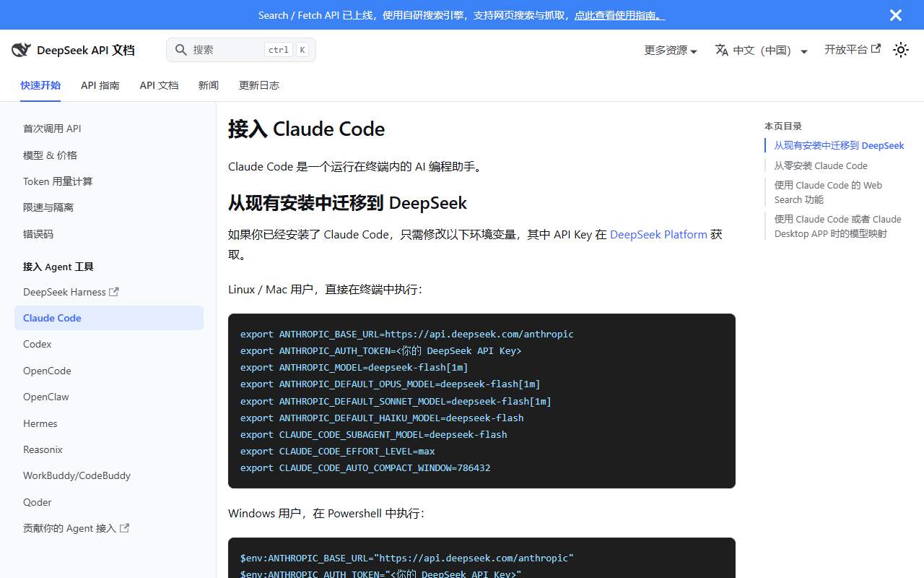Go to 限速与隔离 in the sidebar
This screenshot has width=924, height=578.
tap(48, 207)
